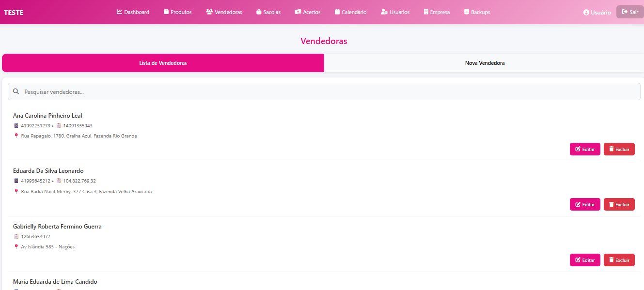
Task: Click the Rua Papagaio, 1780 address
Action: pos(79,136)
